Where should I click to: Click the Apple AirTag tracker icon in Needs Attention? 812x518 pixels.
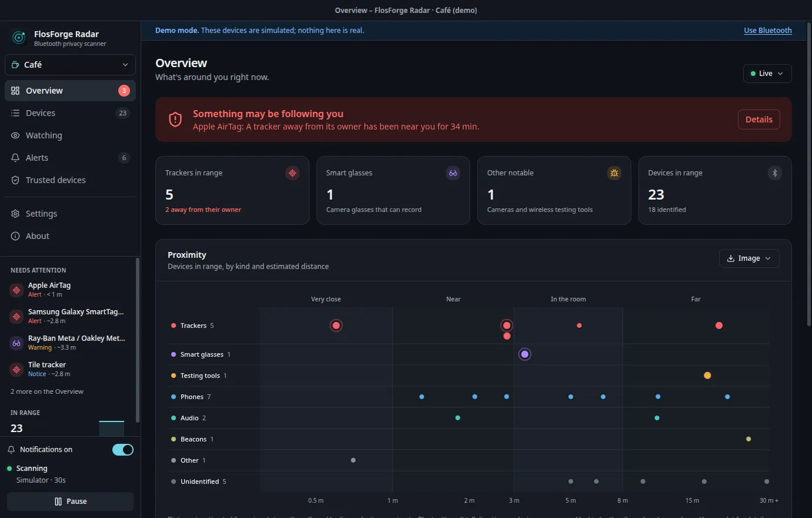[16, 290]
